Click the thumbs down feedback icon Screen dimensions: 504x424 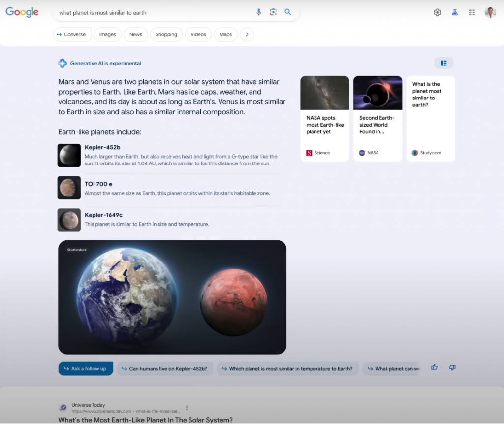coord(452,367)
